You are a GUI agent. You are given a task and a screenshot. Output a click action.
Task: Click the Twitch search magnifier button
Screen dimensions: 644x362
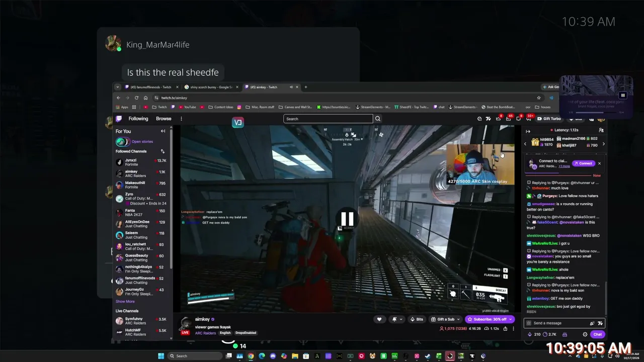click(x=378, y=119)
